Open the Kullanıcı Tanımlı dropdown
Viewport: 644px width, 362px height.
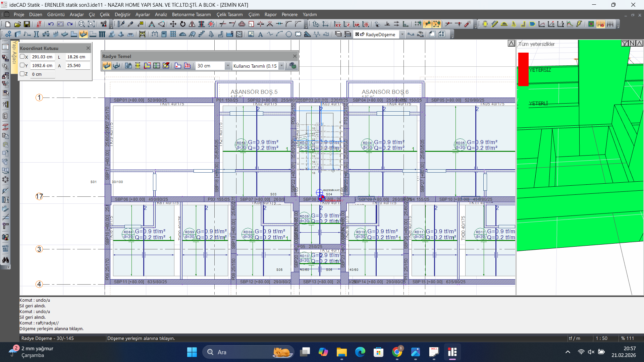[282, 66]
